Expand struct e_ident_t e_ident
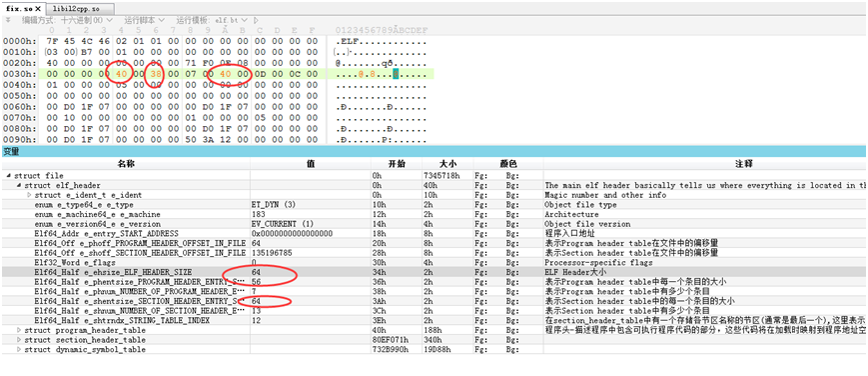 coord(29,195)
